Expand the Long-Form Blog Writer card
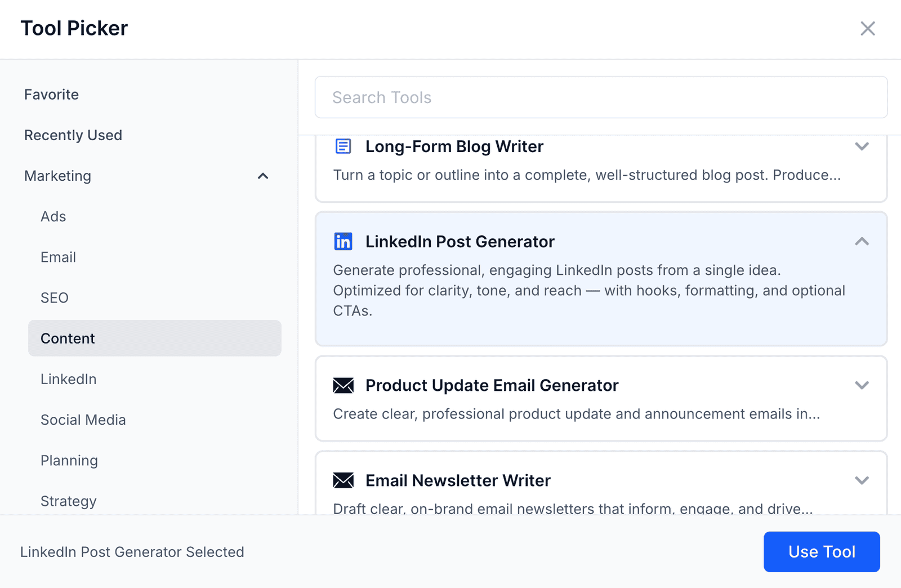 click(x=862, y=146)
